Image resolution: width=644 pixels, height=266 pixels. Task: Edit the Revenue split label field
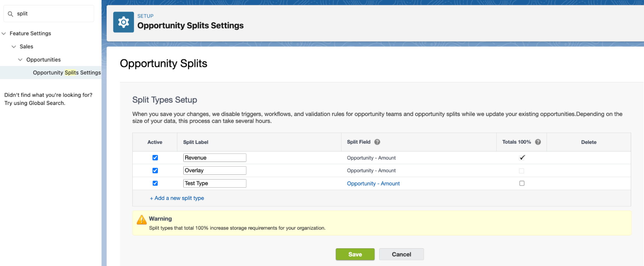coord(215,158)
